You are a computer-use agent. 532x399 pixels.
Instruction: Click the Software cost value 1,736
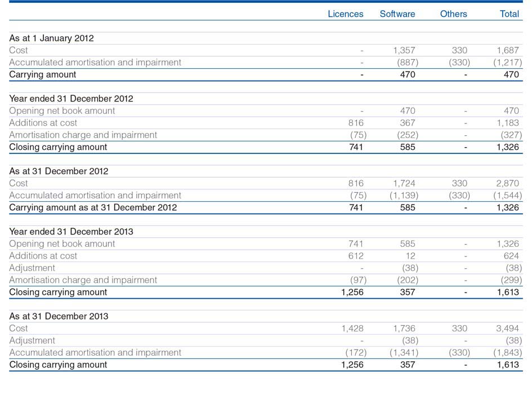pos(404,329)
